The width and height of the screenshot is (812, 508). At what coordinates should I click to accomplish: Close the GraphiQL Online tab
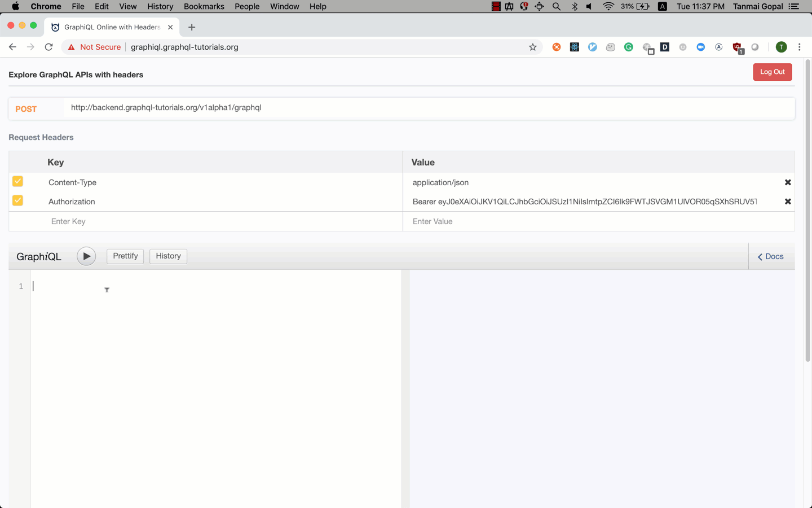170,27
